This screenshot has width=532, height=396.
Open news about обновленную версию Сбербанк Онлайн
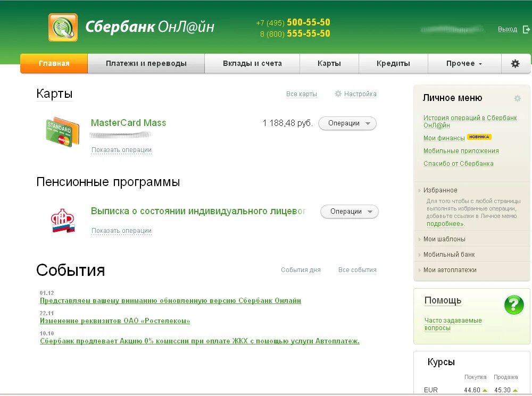pyautogui.click(x=170, y=301)
